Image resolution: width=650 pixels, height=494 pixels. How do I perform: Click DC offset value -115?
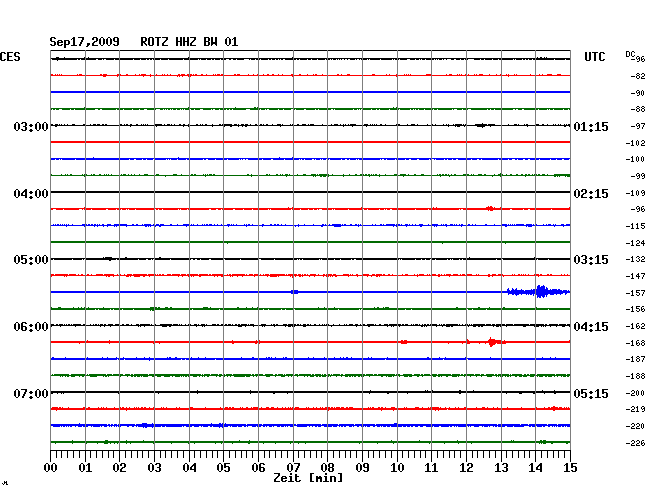pos(635,226)
